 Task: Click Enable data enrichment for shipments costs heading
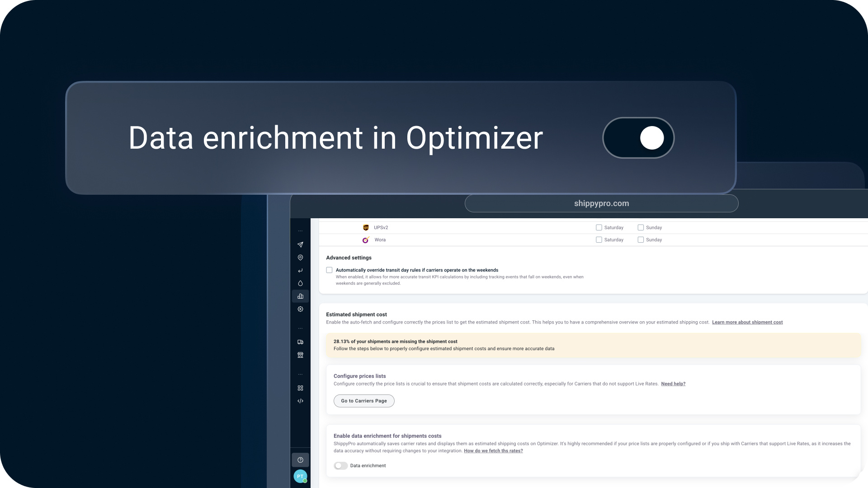pos(387,436)
